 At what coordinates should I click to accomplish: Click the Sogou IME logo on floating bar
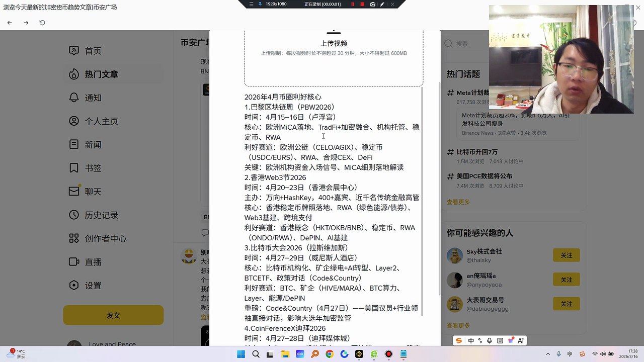459,340
